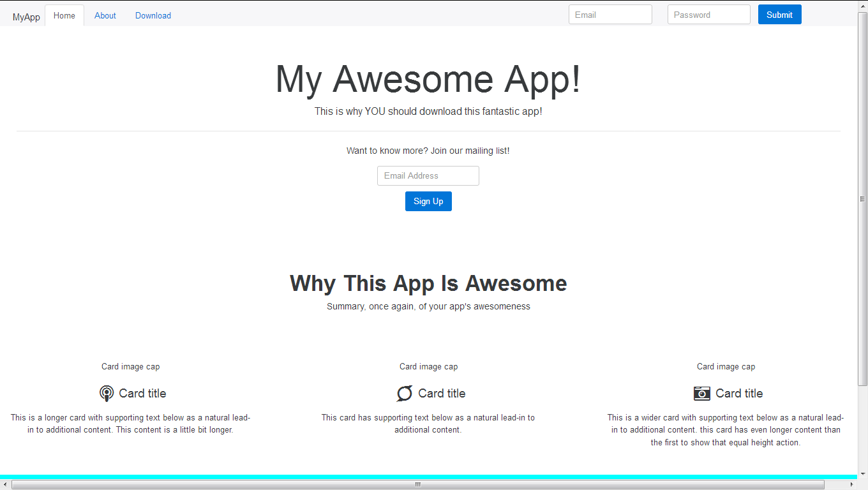Open the Download tab
Viewport: 868px width, 490px height.
153,15
